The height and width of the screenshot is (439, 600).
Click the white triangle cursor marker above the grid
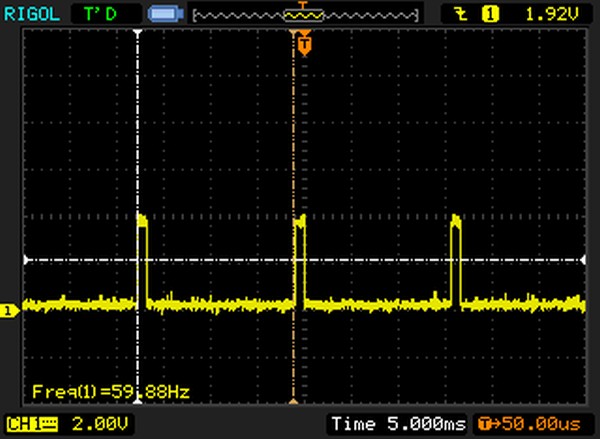[x=138, y=33]
